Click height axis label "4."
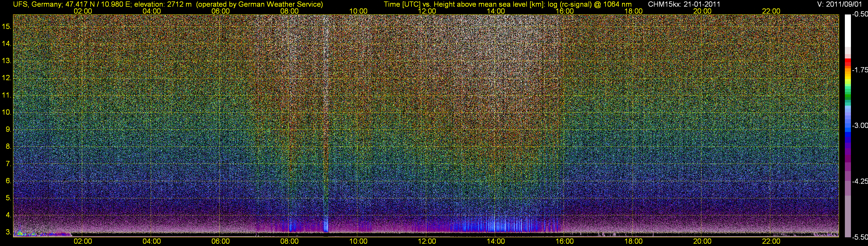The image size is (868, 246). [8, 215]
